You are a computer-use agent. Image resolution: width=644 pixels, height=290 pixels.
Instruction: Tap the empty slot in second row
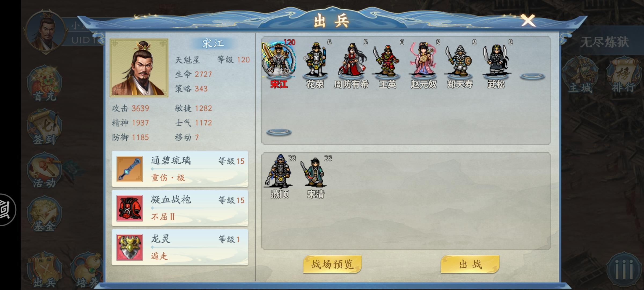coord(279,132)
